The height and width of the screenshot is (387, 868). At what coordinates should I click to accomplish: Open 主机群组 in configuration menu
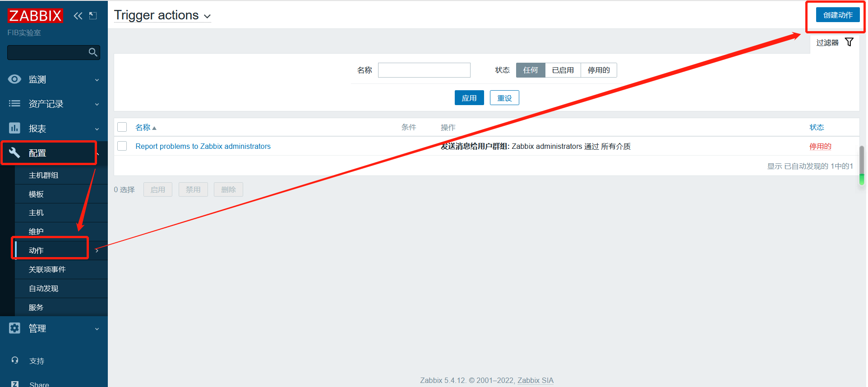pos(61,175)
